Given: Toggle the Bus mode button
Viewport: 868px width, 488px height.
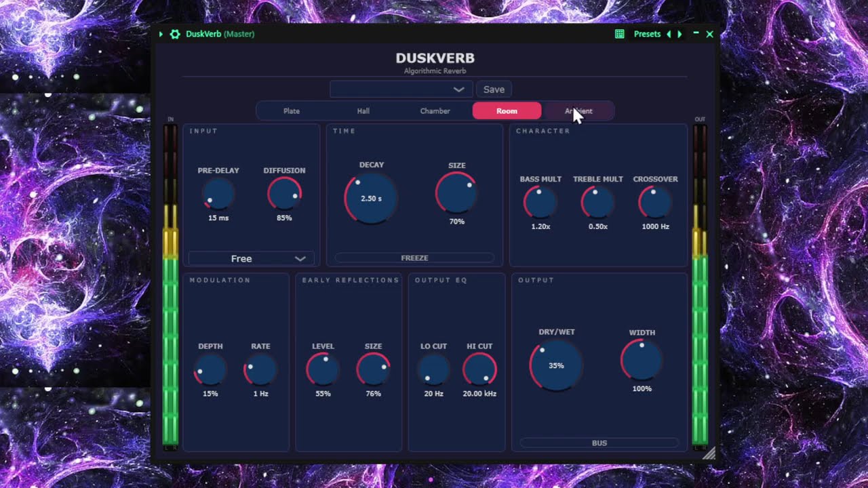Looking at the screenshot, I should point(599,443).
